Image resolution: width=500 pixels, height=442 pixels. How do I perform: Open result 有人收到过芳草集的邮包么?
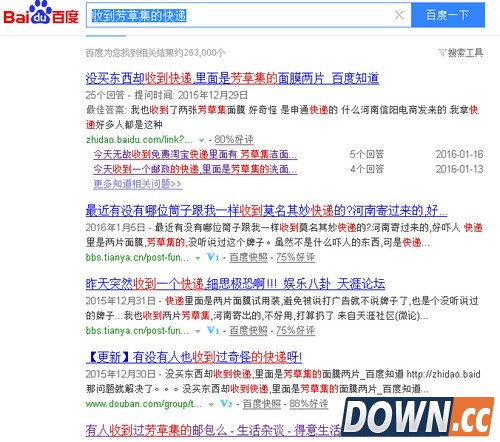click(x=213, y=430)
